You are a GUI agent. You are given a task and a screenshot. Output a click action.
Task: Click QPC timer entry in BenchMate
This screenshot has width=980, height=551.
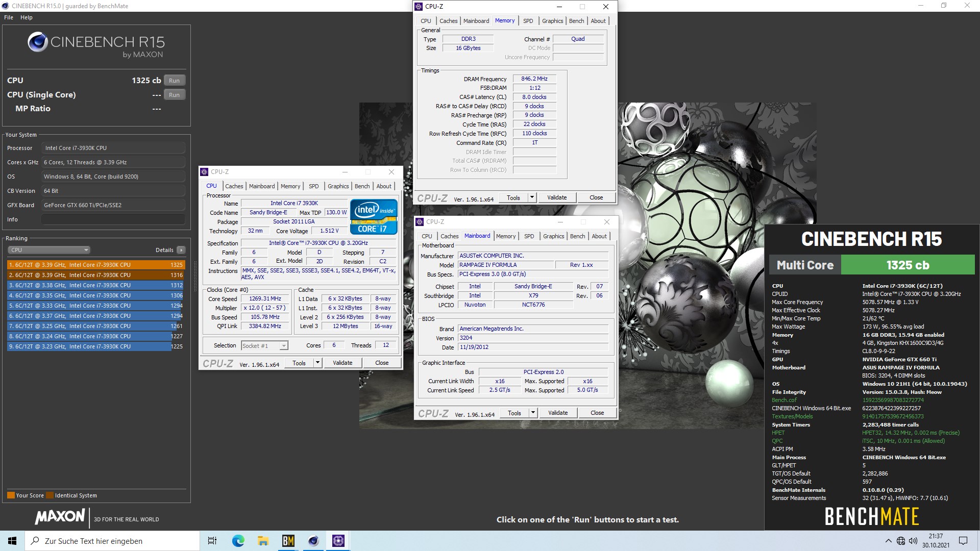(x=777, y=441)
